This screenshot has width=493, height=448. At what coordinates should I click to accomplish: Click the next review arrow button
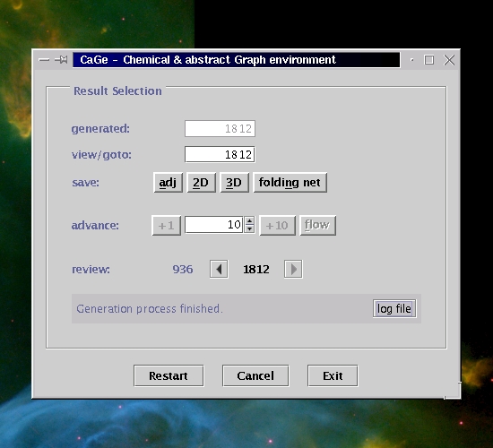pos(293,269)
